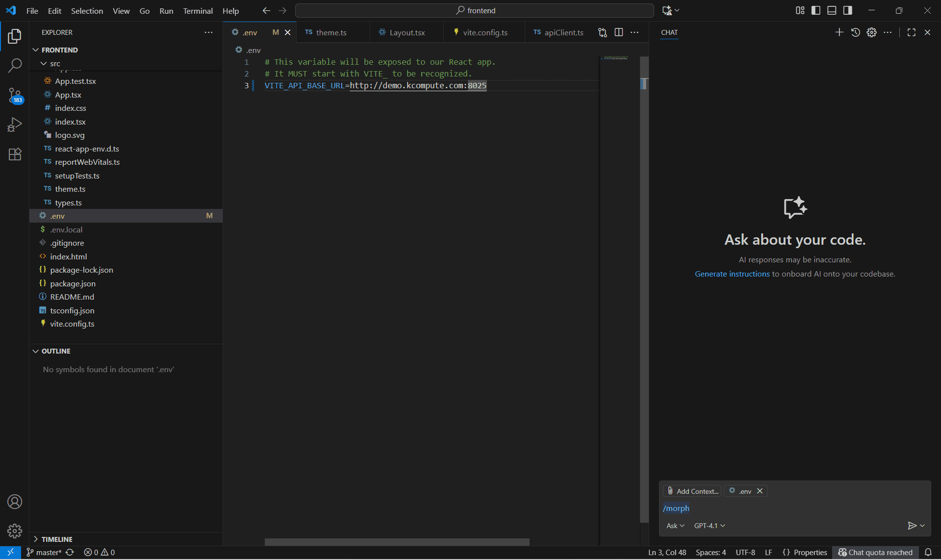Screen dimensions: 941x560
Task: Show chat history
Action: pos(856,32)
